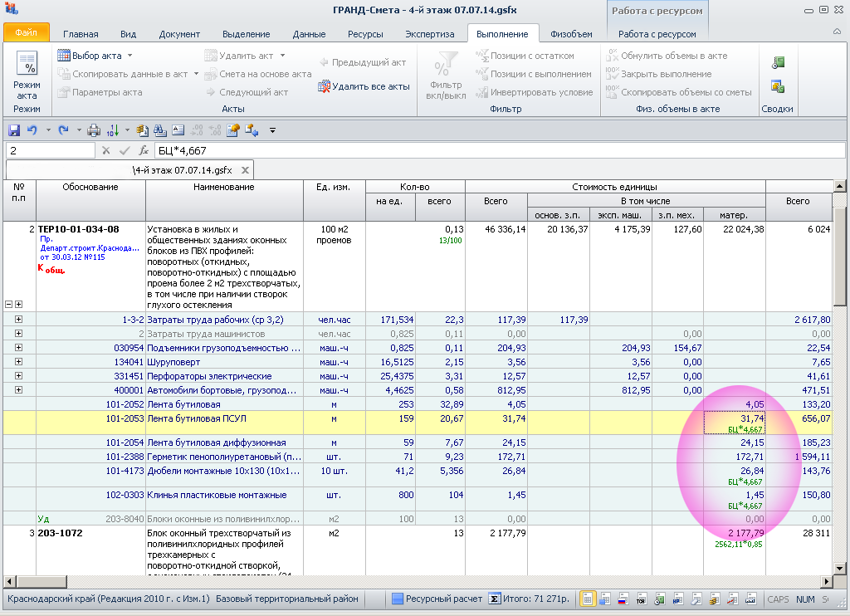The width and height of the screenshot is (850, 616).
Task: Click the Undo arrow icon
Action: (x=32, y=130)
